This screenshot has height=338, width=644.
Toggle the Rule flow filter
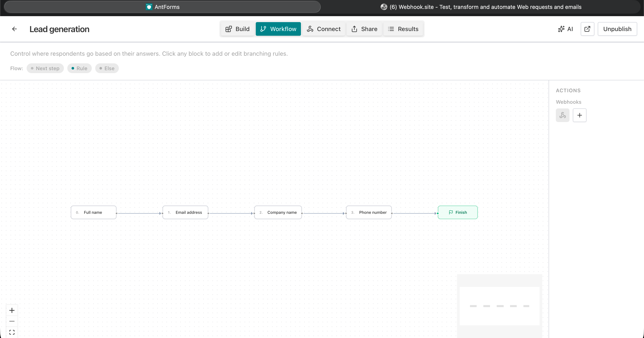point(79,68)
